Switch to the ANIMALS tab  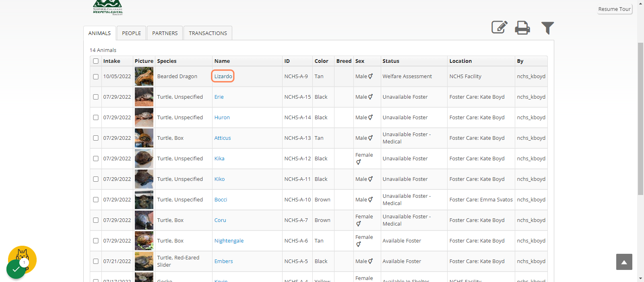[99, 33]
